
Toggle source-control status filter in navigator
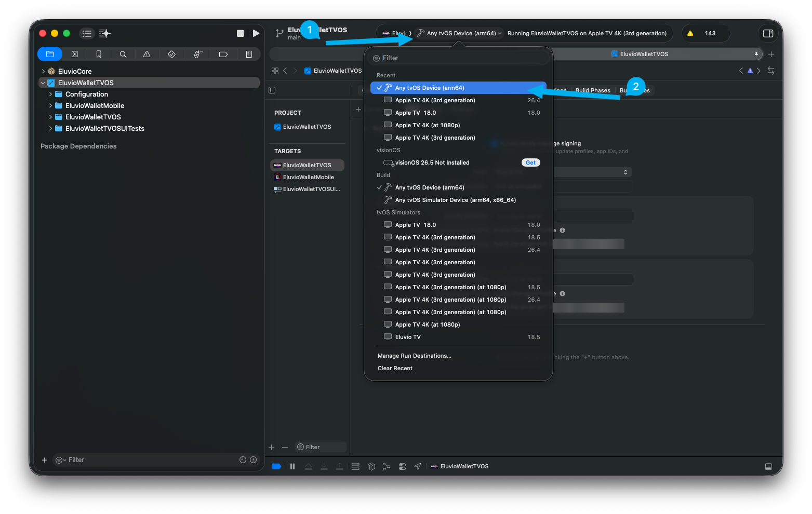(x=254, y=460)
